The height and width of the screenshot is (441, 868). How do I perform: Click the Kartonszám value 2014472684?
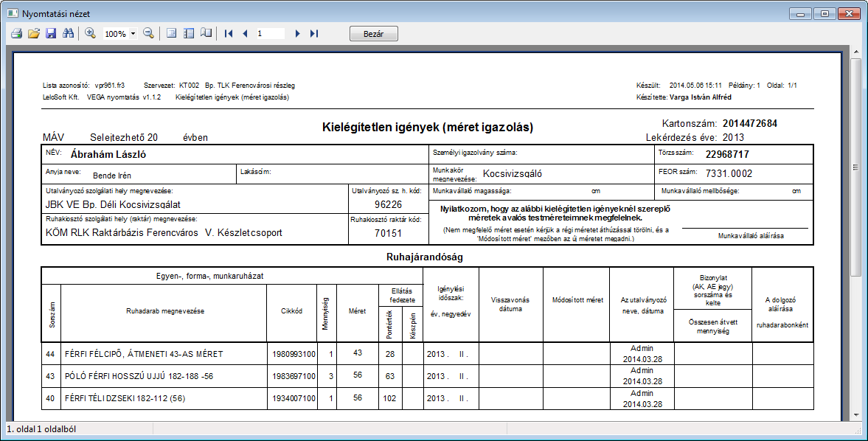pos(749,123)
